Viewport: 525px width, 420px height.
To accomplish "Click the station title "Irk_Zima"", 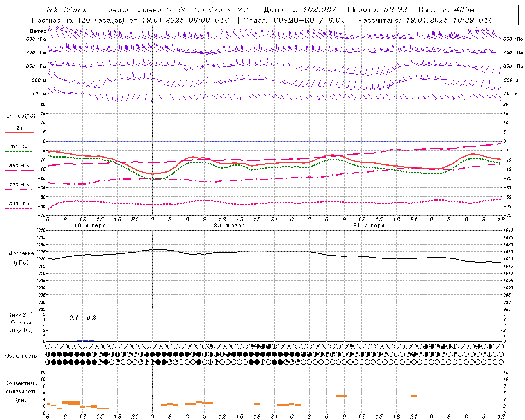I will pyautogui.click(x=66, y=10).
